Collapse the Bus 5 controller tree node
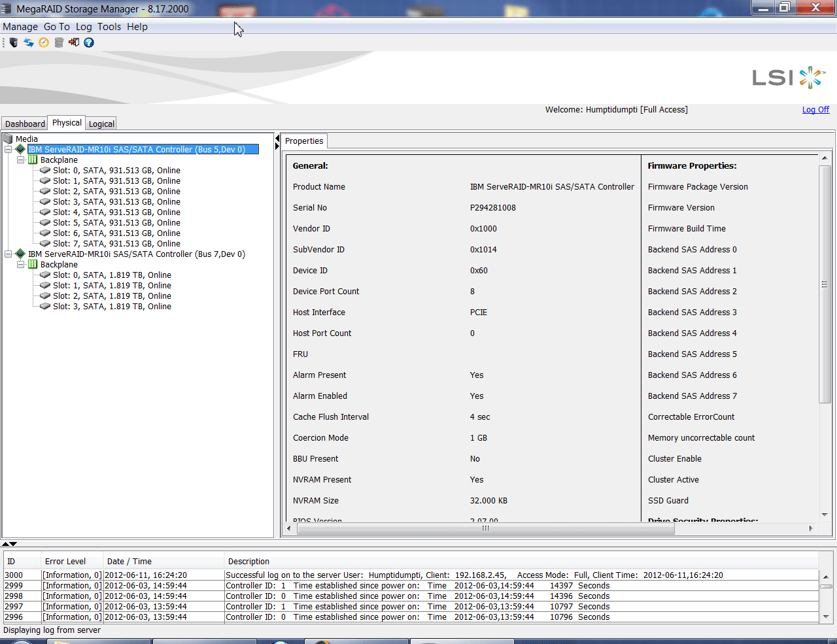837x644 pixels. tap(8, 149)
